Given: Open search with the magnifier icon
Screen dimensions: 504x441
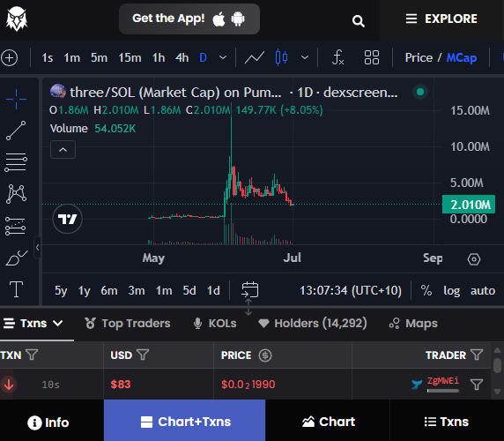Looking at the screenshot, I should [359, 21].
